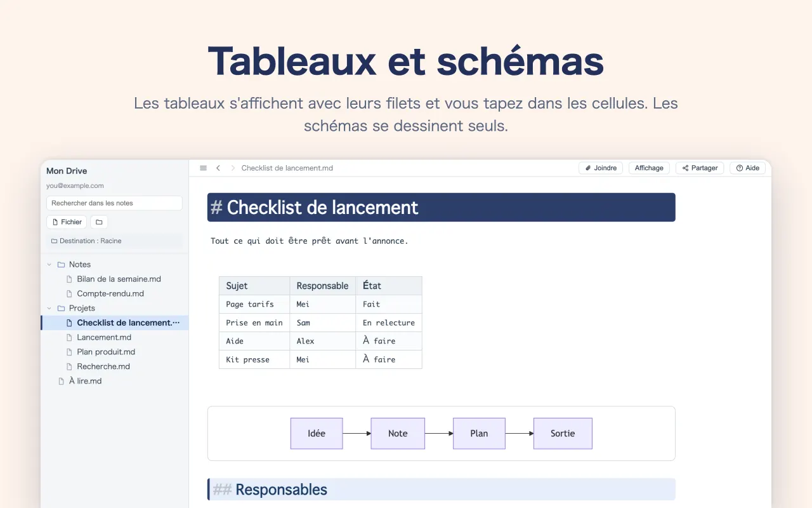812x508 pixels.
Task: Click the 'Tout ce qui doit être prêt' paragraph
Action: (x=310, y=241)
